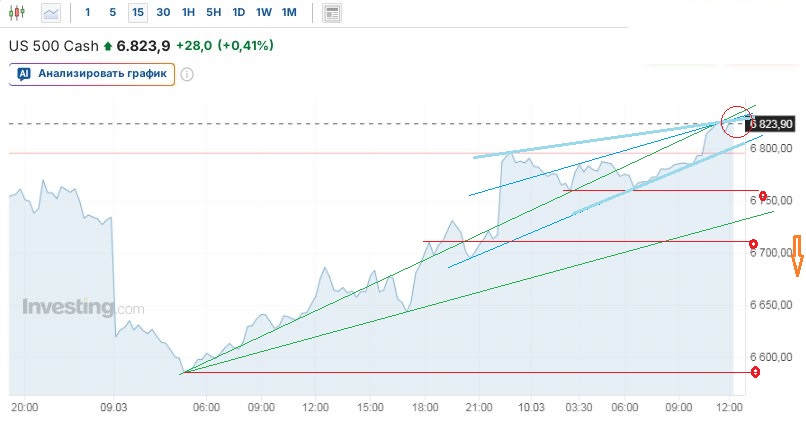This screenshot has width=806, height=421.
Task: Click the red circle marker near 6 750,00
Action: point(763,196)
